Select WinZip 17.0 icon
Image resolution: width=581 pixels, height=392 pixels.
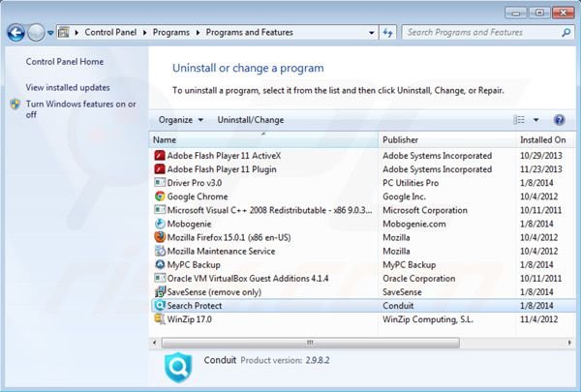(x=160, y=319)
